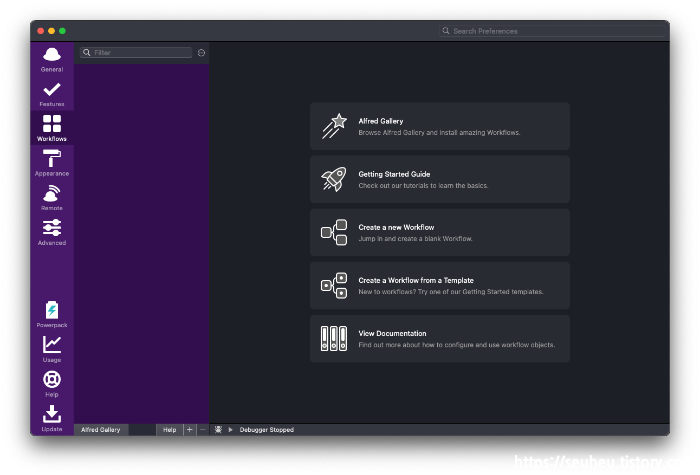Open the Appearance section
Viewport: 700px width, 475px height.
[52, 163]
